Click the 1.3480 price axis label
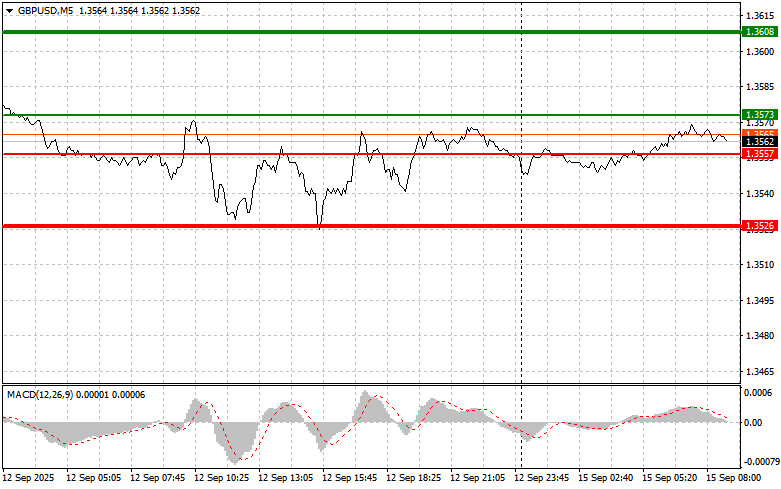Screen dimensions: 781x489 [x=759, y=335]
